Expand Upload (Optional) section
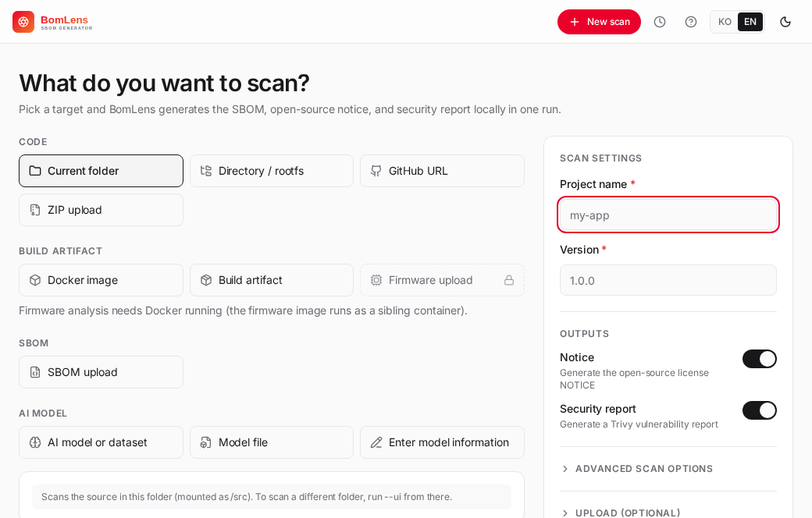Viewport: 812px width, 518px height. [x=668, y=513]
